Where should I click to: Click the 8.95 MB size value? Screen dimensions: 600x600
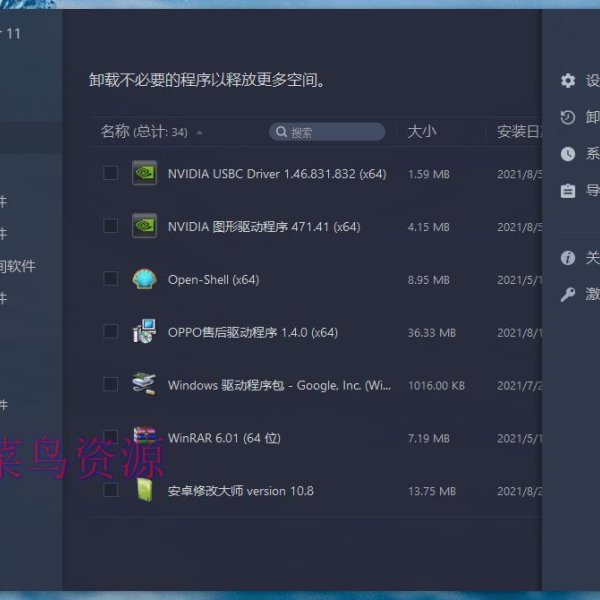coord(429,280)
